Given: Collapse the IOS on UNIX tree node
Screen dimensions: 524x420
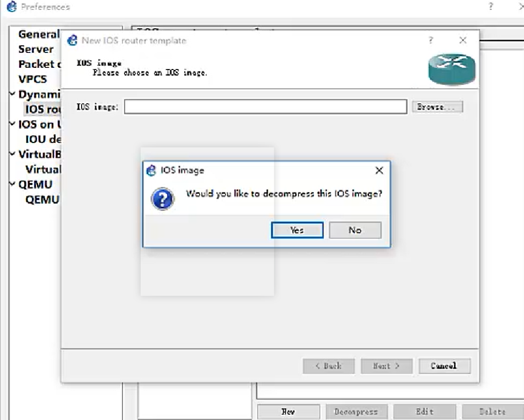Looking at the screenshot, I should click(x=12, y=124).
